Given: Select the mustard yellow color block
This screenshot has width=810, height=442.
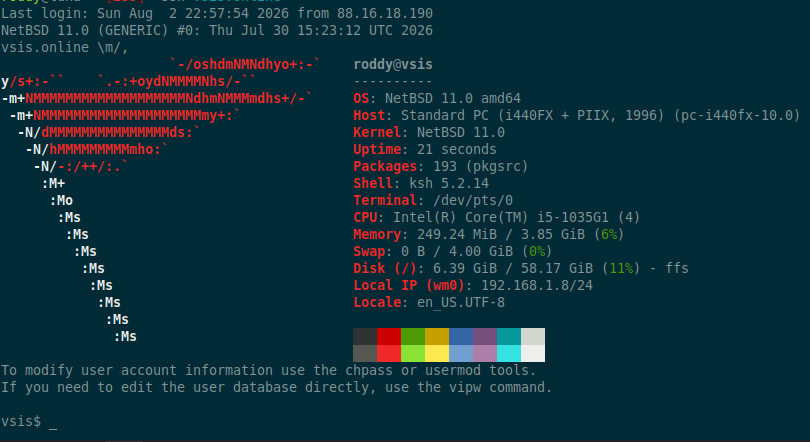Looking at the screenshot, I should pos(437,336).
